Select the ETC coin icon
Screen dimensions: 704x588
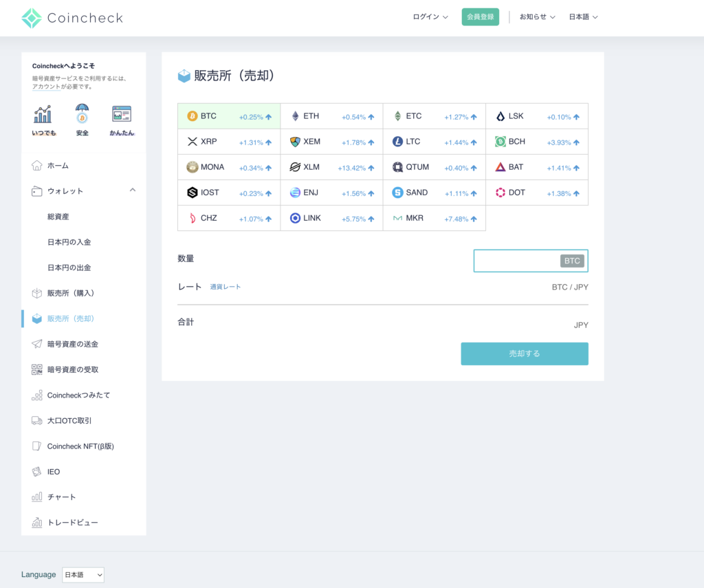tap(397, 116)
